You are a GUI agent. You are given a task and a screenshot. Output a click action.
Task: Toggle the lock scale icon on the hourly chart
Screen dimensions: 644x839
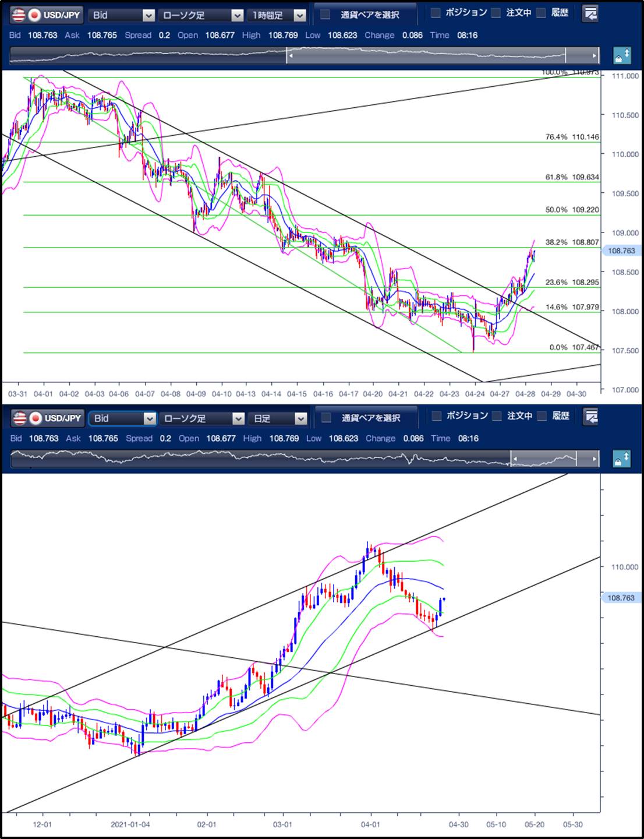click(621, 56)
